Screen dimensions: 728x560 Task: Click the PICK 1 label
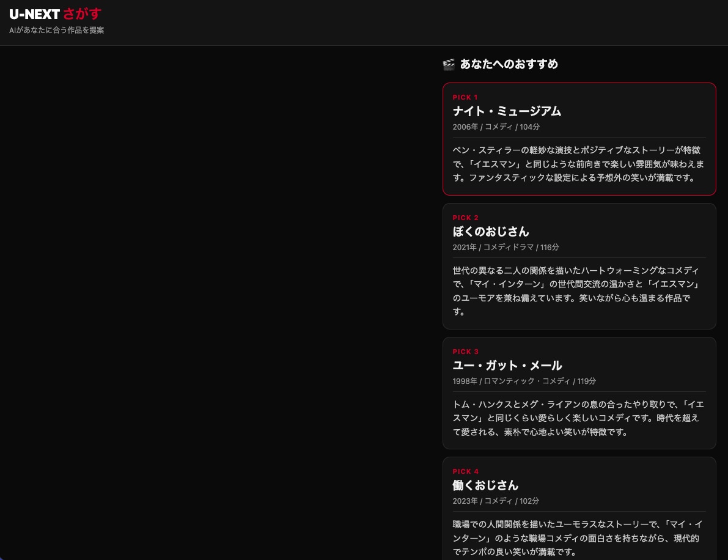pyautogui.click(x=465, y=97)
